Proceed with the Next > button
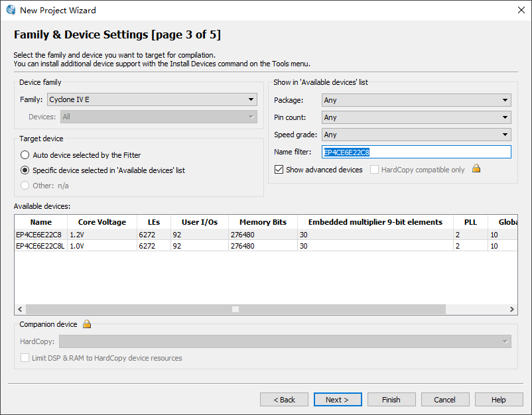The height and width of the screenshot is (415, 532). 338,400
